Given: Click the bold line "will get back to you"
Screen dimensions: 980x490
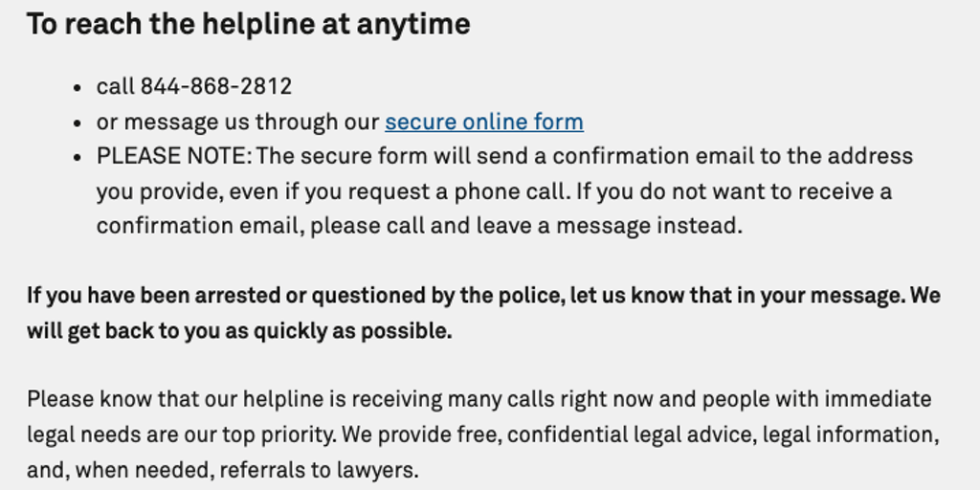Looking at the screenshot, I should (x=238, y=331).
